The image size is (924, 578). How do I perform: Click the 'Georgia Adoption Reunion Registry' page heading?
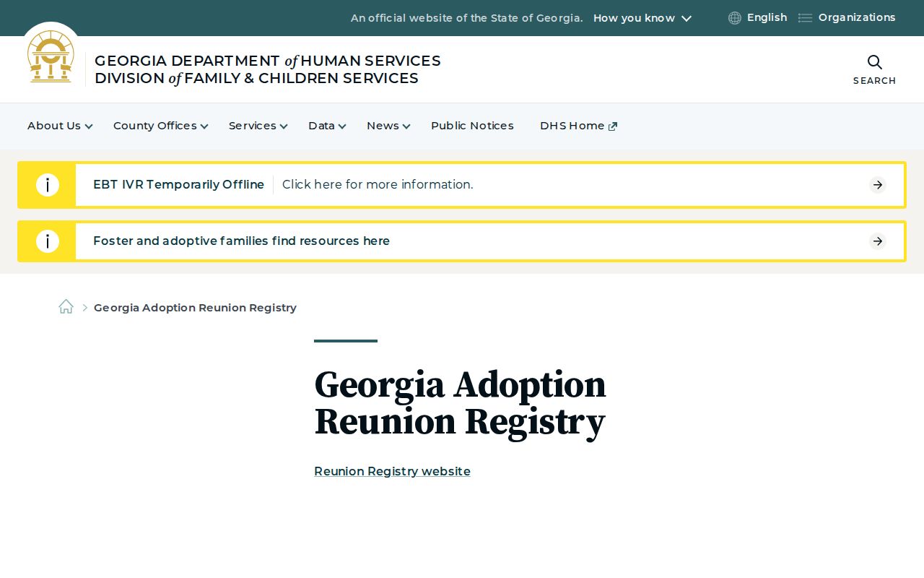[460, 402]
